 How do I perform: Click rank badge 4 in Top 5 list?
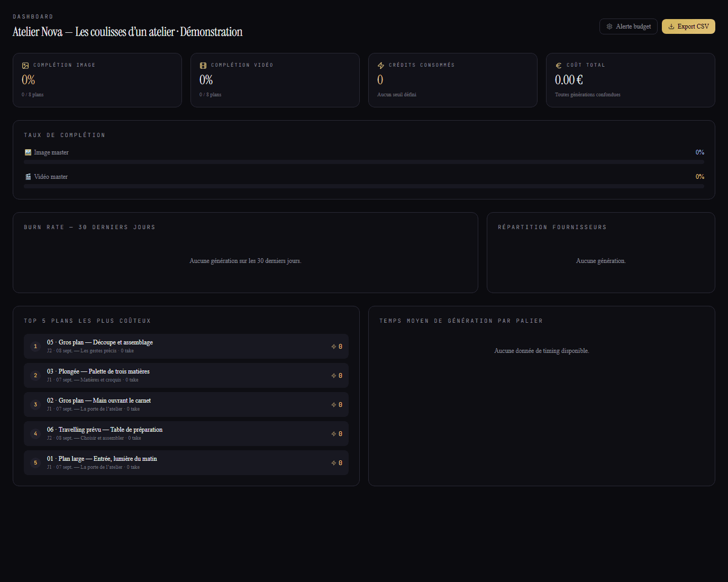[35, 434]
